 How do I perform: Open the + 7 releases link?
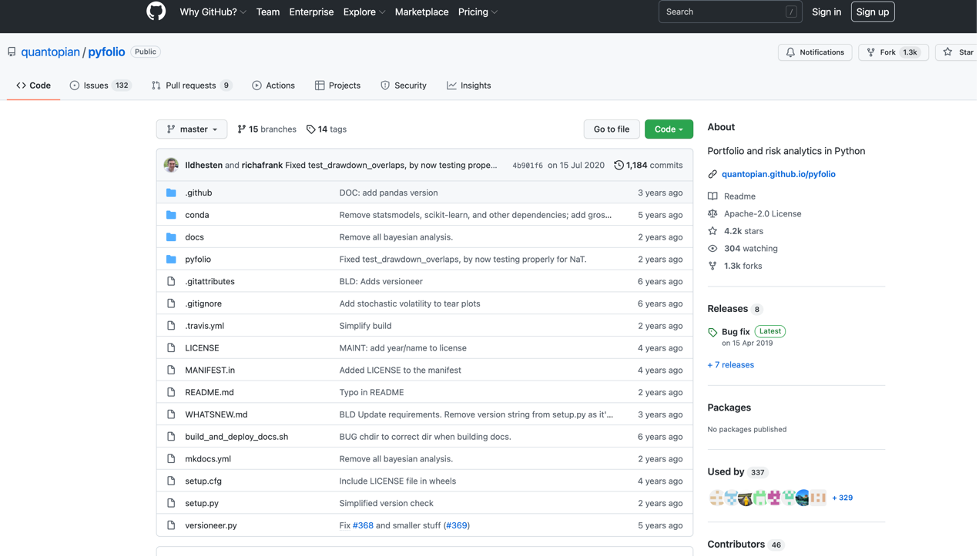(731, 365)
